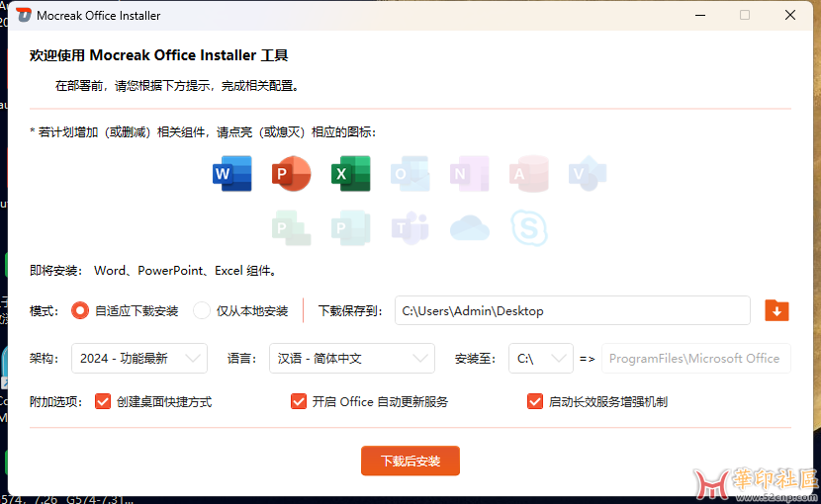Uncheck the 创建桌面快捷方式 checkbox
Screen dimensions: 821x504
point(103,402)
